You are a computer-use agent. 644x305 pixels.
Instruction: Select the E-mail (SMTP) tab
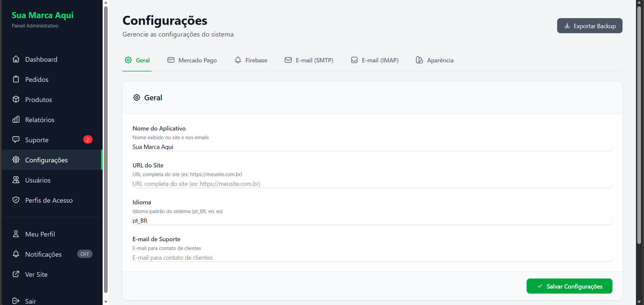click(309, 60)
